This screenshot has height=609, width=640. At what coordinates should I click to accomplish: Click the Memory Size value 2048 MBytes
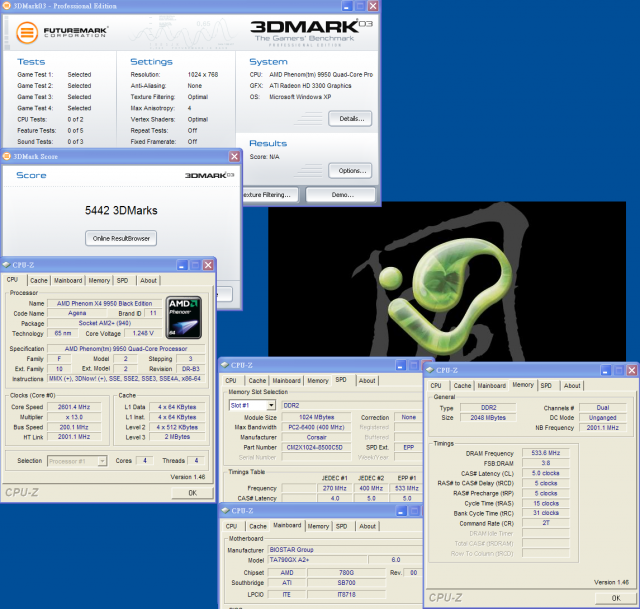pos(488,418)
